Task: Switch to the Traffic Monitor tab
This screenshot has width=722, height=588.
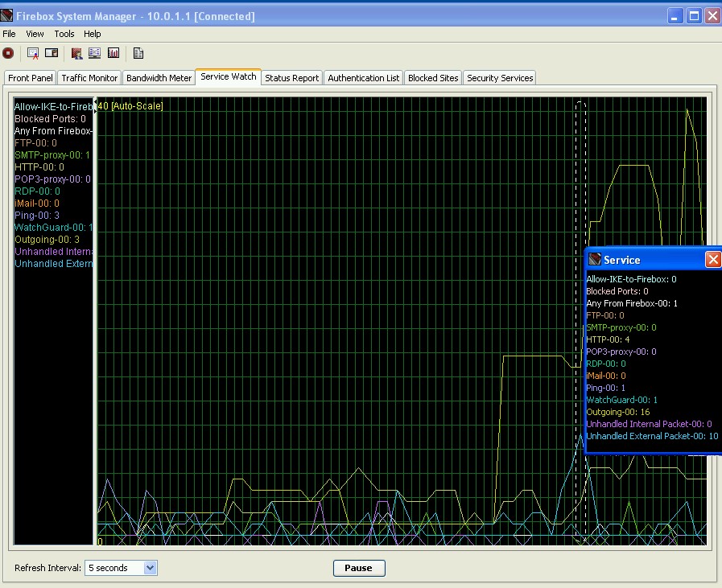Action: (89, 78)
